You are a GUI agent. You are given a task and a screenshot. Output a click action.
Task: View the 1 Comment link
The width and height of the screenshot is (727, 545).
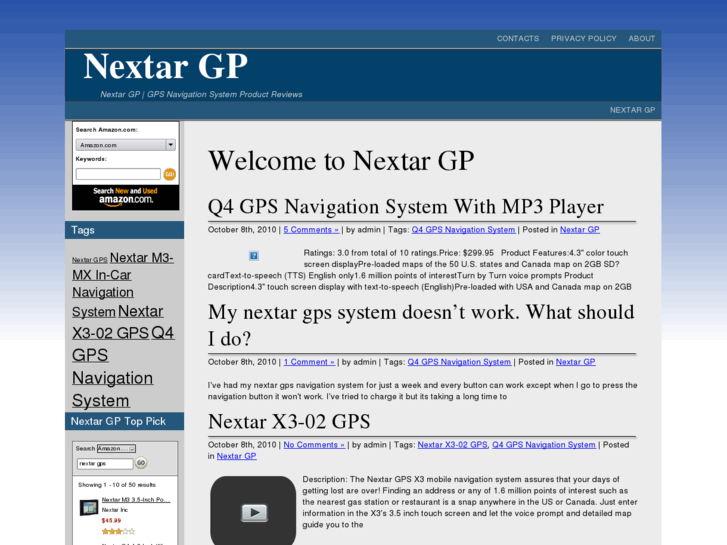click(x=309, y=362)
